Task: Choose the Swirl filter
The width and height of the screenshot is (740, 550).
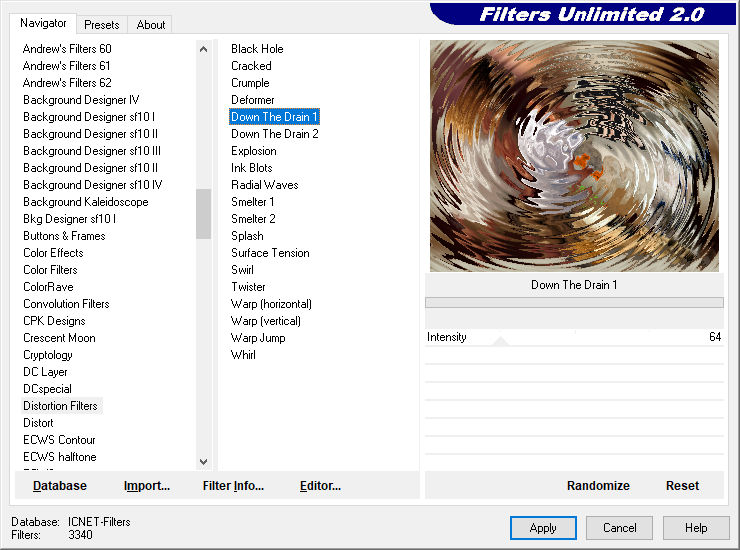Action: [242, 270]
